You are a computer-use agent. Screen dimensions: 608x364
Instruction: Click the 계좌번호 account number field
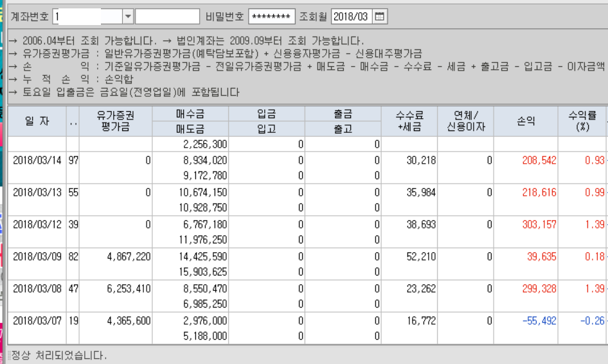click(87, 17)
